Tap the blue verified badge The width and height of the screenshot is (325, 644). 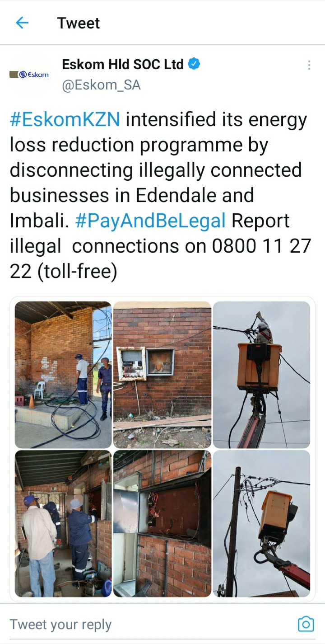194,65
